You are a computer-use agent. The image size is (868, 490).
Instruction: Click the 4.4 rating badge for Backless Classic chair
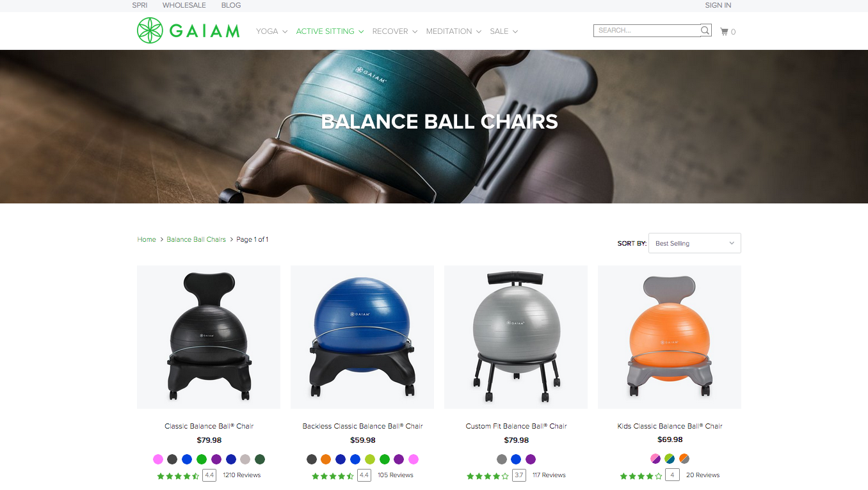364,475
